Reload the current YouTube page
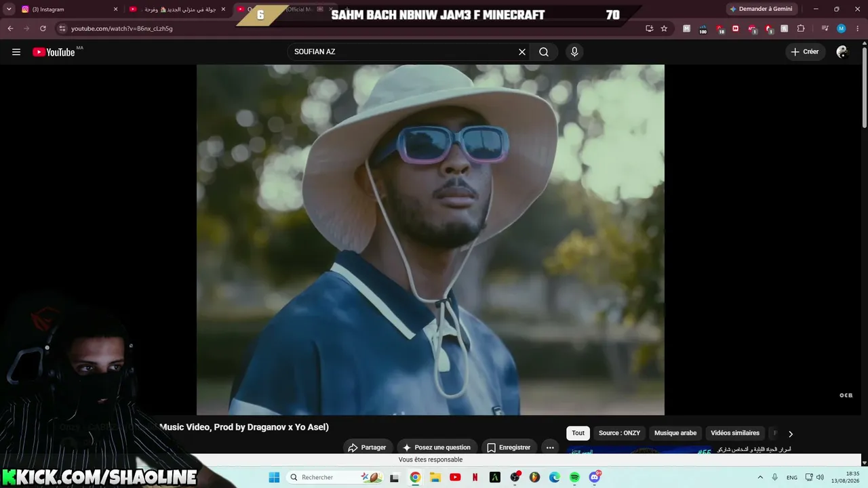Viewport: 868px width, 488px height. (43, 28)
